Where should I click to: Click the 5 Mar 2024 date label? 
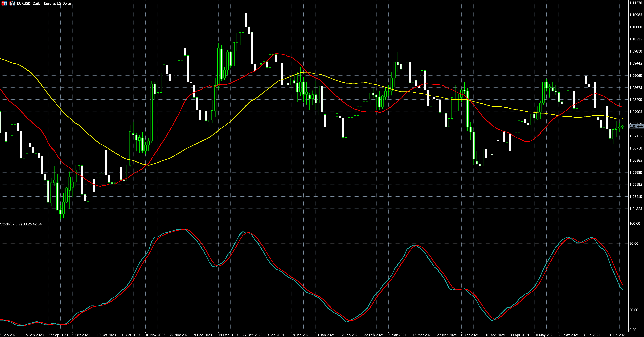(x=397, y=335)
